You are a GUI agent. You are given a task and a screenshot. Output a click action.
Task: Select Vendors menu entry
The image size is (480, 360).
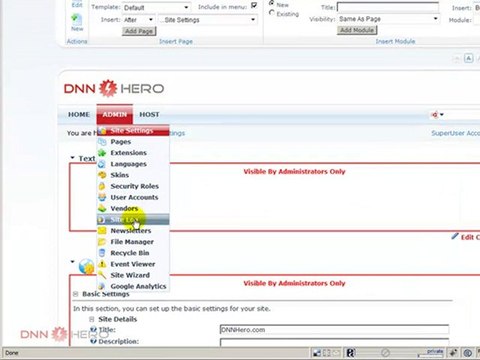pyautogui.click(x=133, y=208)
